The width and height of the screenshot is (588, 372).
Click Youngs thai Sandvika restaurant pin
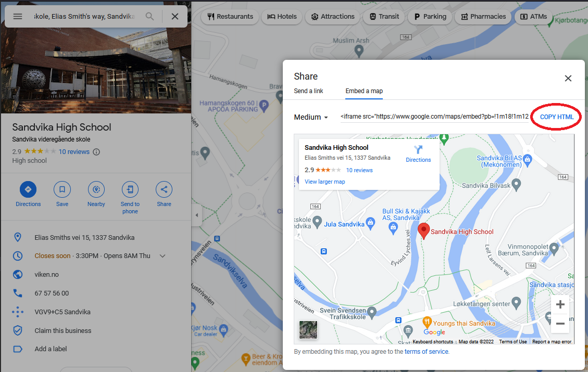click(427, 322)
